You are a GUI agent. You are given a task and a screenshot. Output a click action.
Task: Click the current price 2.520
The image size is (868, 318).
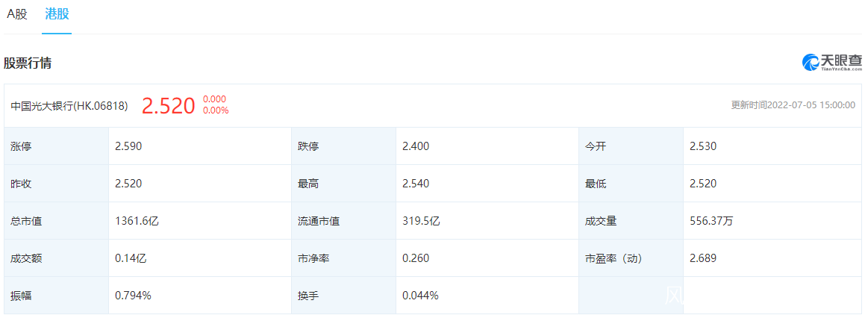(168, 106)
